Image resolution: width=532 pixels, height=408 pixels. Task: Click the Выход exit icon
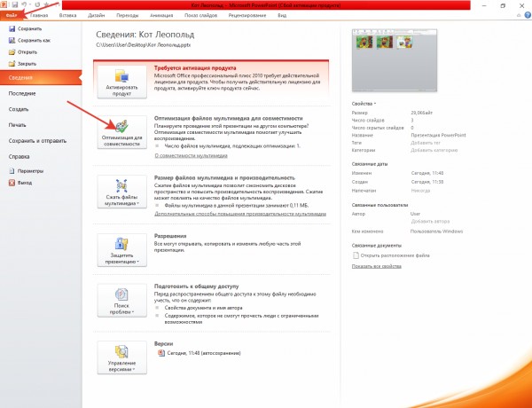pos(12,183)
